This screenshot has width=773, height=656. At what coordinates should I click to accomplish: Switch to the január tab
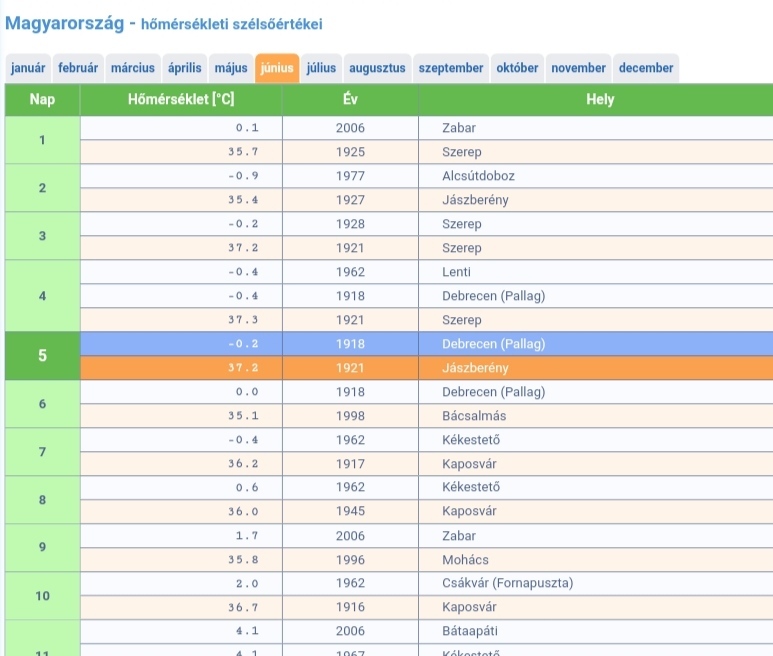point(28,68)
